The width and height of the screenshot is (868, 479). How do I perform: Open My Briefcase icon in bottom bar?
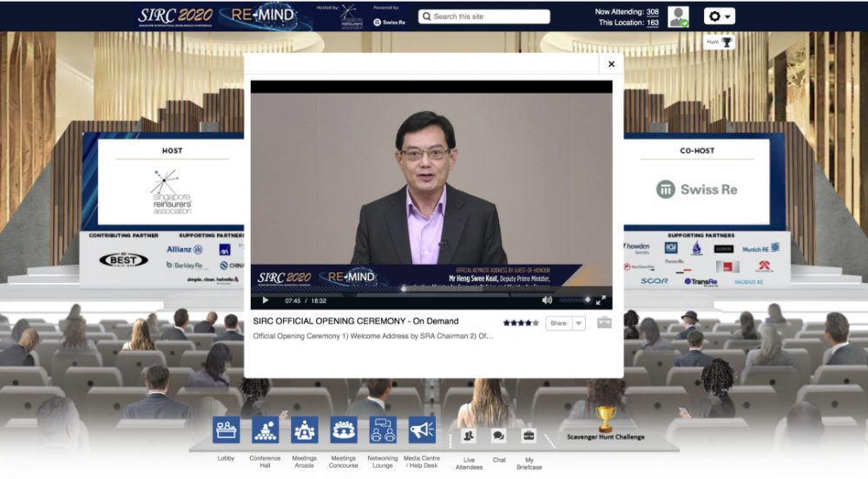529,436
